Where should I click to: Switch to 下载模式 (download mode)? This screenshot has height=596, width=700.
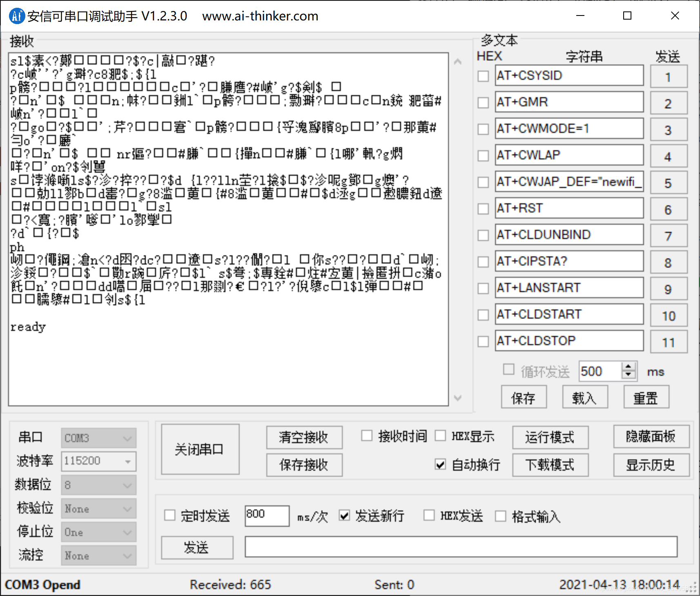coord(550,465)
